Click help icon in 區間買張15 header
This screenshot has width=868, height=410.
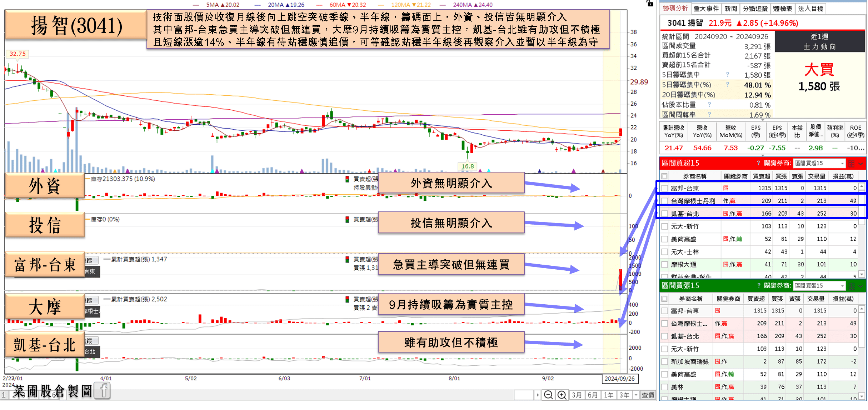[x=759, y=286]
